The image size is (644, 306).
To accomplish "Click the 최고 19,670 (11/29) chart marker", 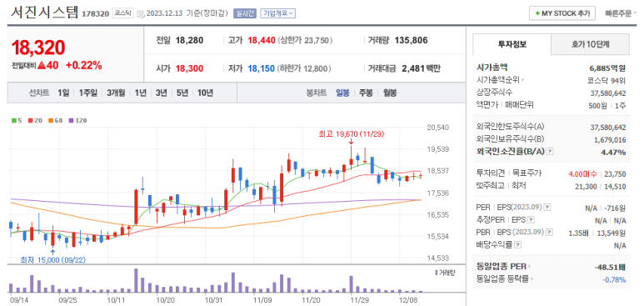I will point(352,133).
